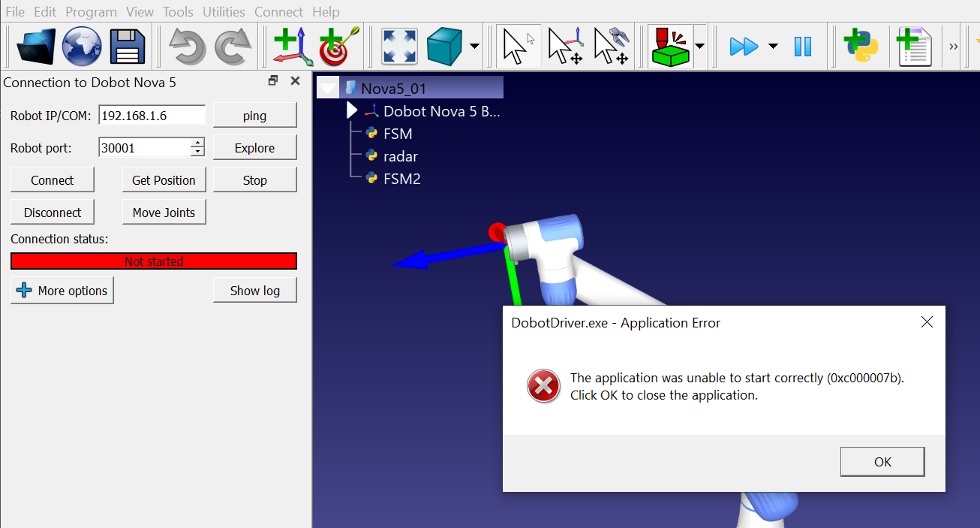Expand More options in connection panel

(x=62, y=291)
